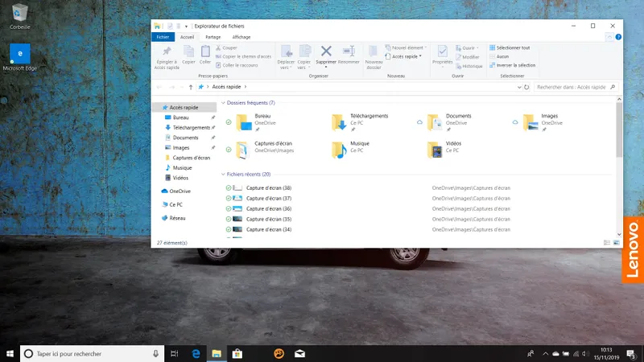Open the Mail app from the taskbar
Viewport: 644px width, 362px height.
(x=299, y=354)
